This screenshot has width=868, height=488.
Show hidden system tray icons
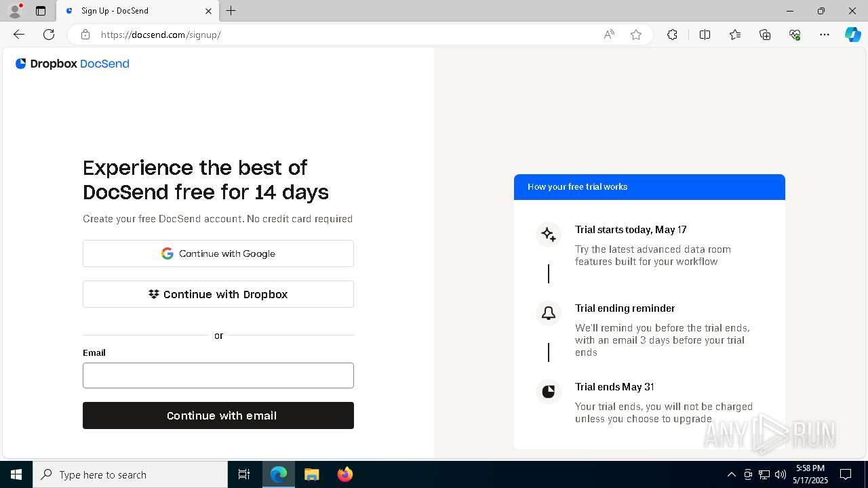[731, 474]
